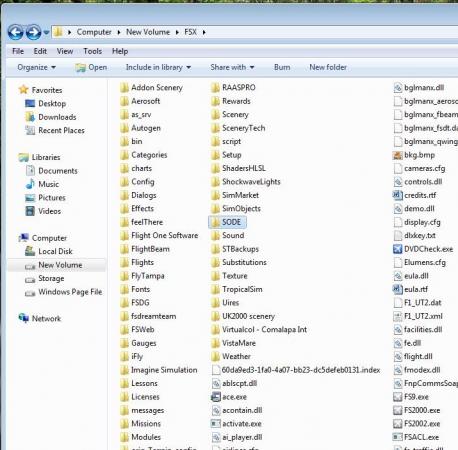Image resolution: width=458 pixels, height=450 pixels.
Task: Open the Organize dropdown
Action: coord(36,67)
